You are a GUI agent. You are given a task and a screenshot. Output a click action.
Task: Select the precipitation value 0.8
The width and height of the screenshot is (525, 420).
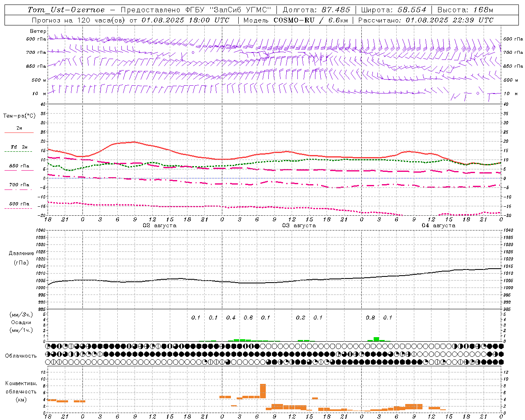tap(370, 318)
